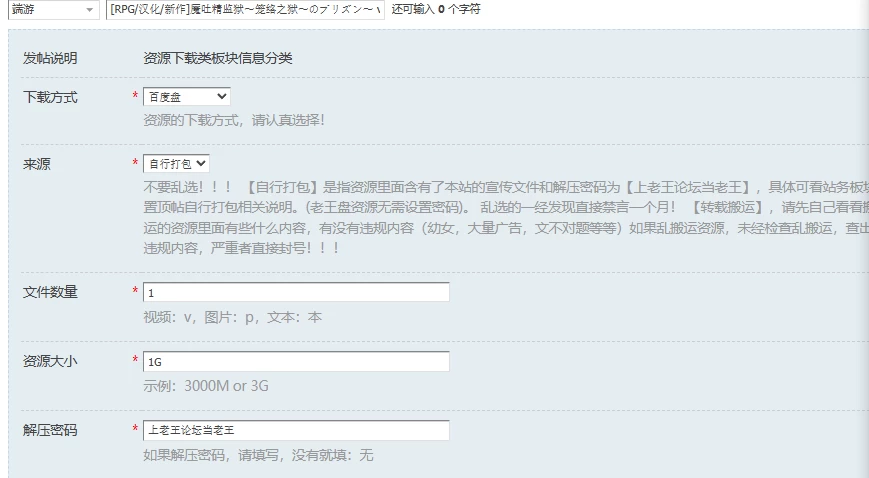Click the 文件数量 label

click(x=50, y=292)
